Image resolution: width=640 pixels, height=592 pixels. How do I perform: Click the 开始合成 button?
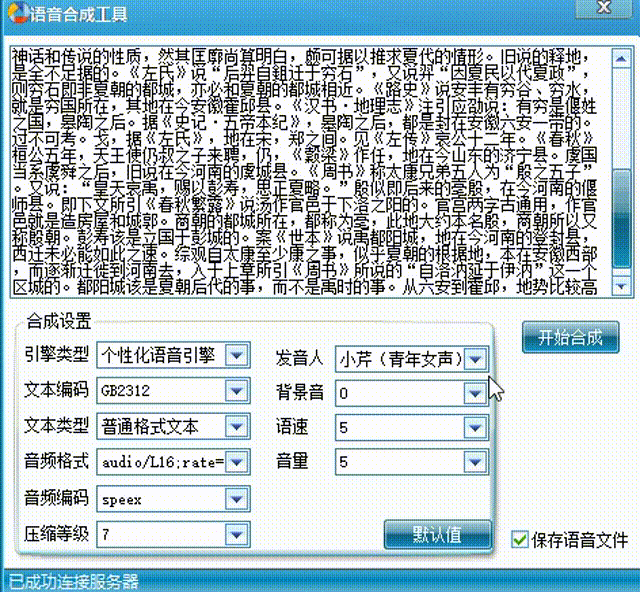click(x=570, y=338)
